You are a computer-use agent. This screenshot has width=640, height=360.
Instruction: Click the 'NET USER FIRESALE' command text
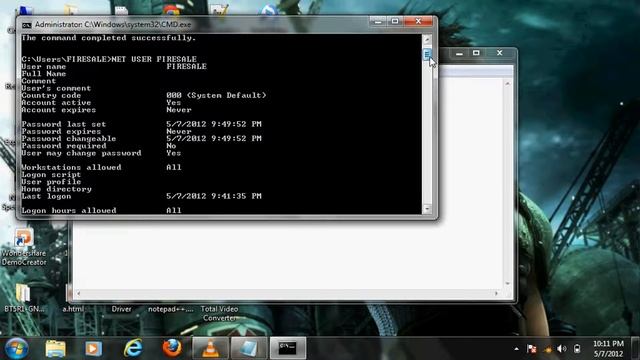(x=154, y=59)
